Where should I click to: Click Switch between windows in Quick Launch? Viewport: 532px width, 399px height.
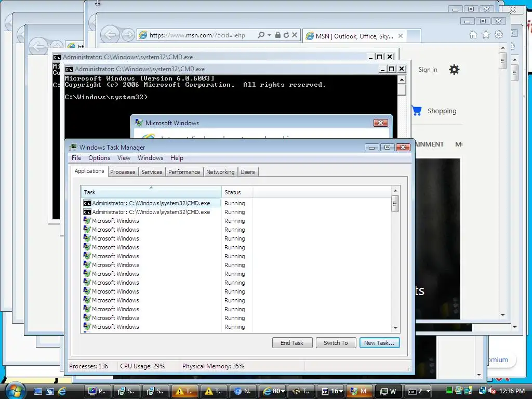coord(49,391)
